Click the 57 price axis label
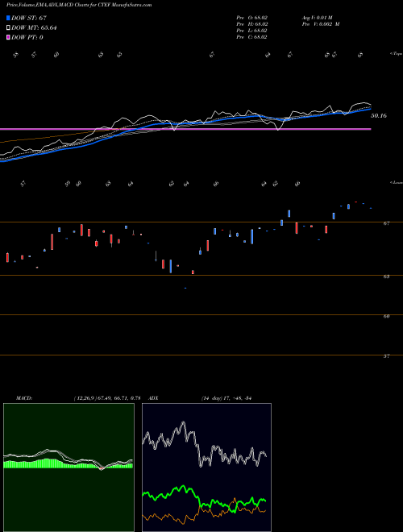403x532 pixels. tap(386, 356)
